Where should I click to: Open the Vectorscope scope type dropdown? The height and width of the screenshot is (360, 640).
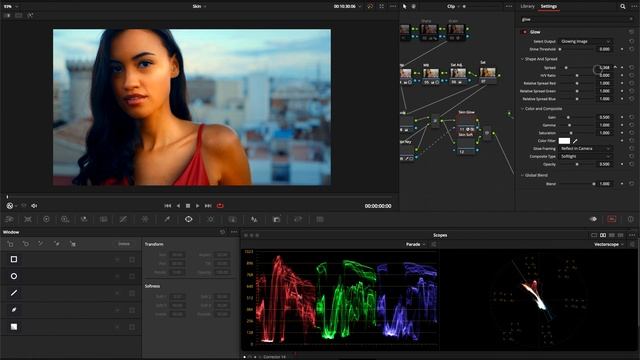609,244
